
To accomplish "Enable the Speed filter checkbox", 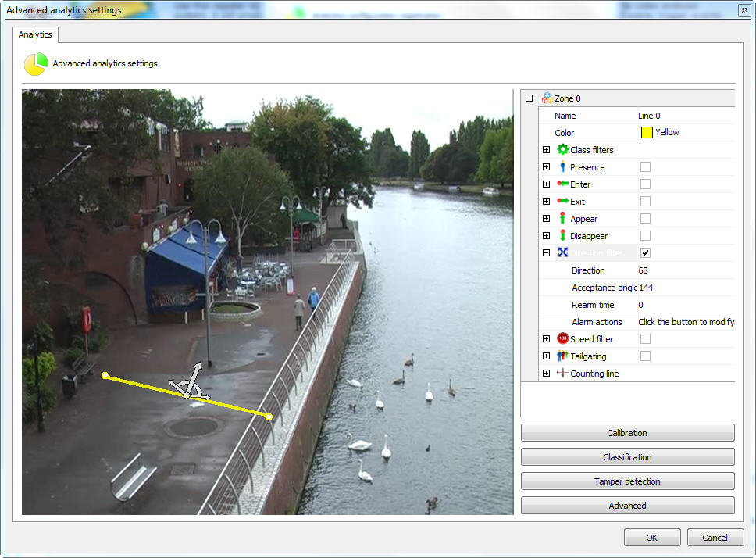I will pos(645,339).
